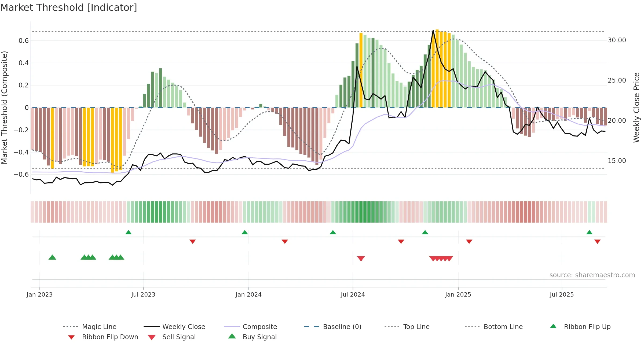This screenshot has height=362, width=644.
Task: Select the ribbon flip up marker near November 2024
Action: tap(425, 232)
